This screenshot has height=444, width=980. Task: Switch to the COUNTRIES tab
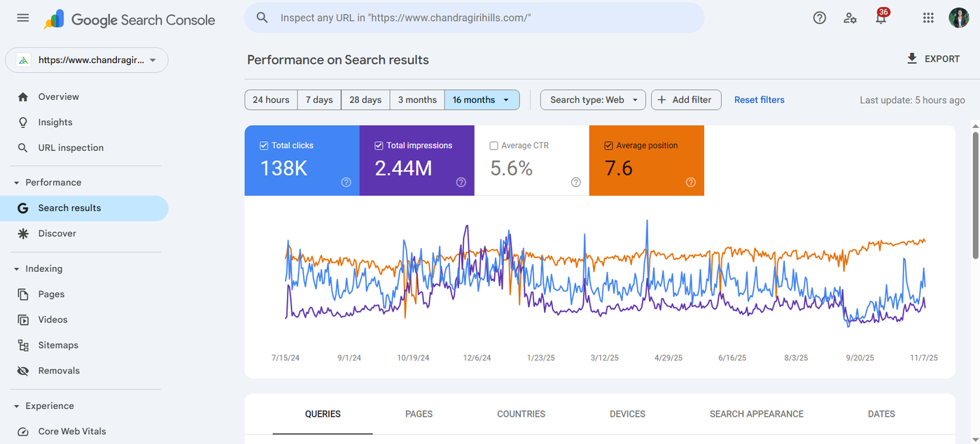(521, 414)
